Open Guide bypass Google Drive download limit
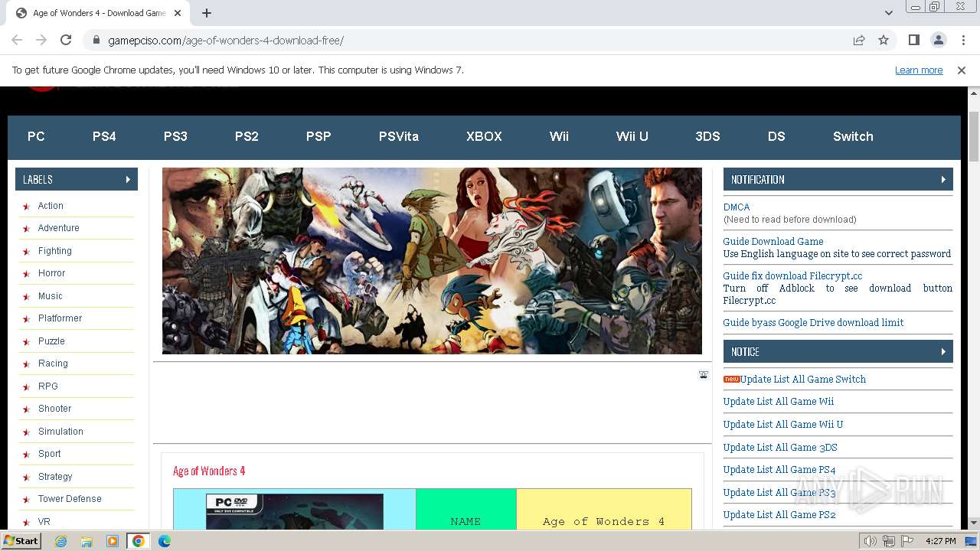This screenshot has height=551, width=980. [x=813, y=322]
